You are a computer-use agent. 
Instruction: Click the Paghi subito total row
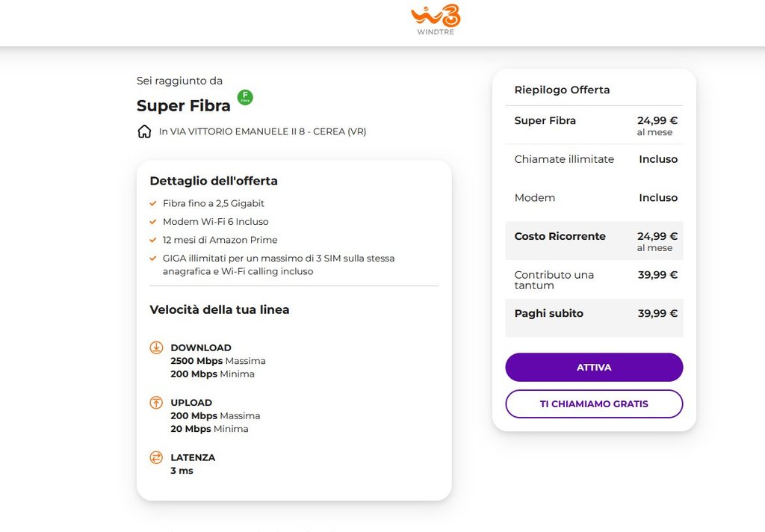click(594, 314)
